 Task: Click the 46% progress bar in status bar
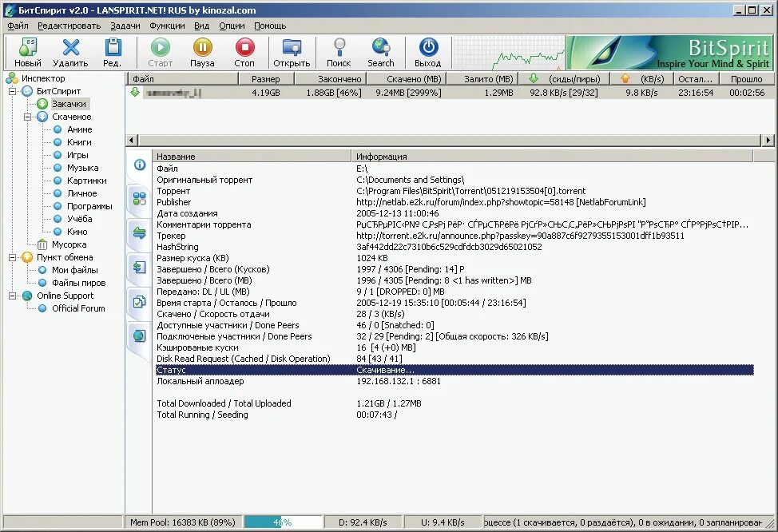(283, 522)
